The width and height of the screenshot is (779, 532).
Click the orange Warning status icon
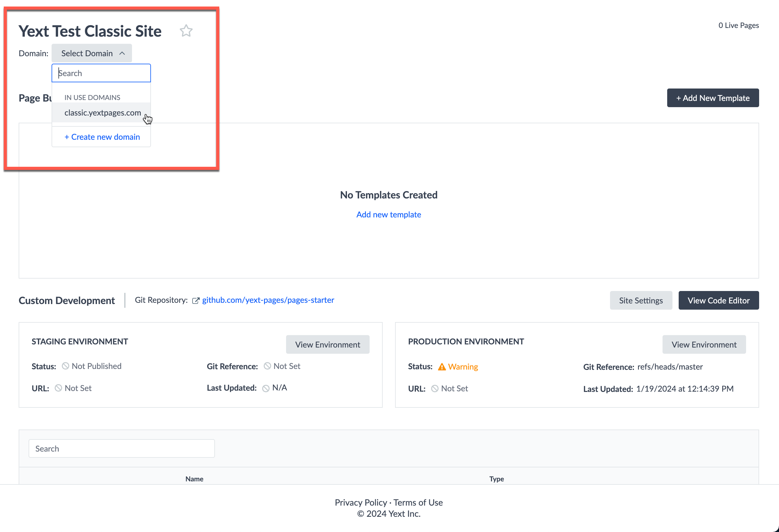(x=442, y=367)
